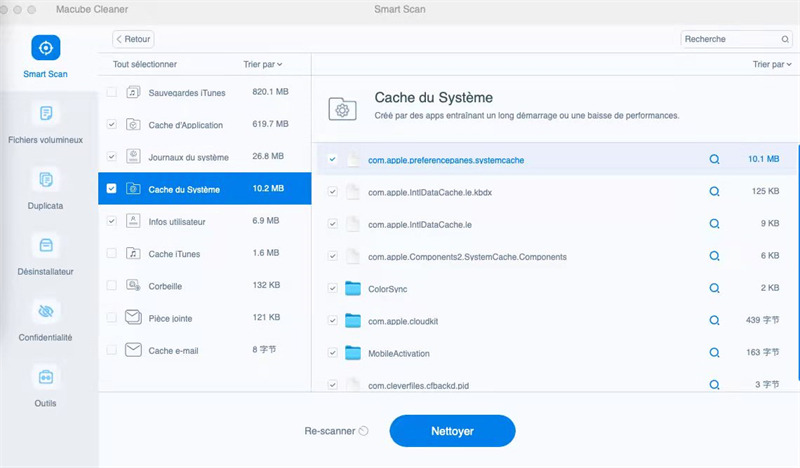800x468 pixels.
Task: Open the Smart Scan module icon
Action: pos(45,47)
